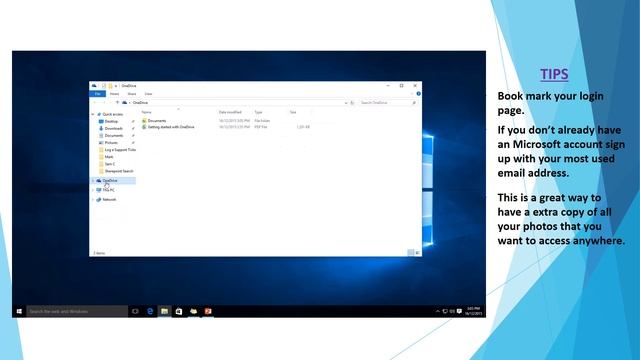
Task: Open the Customize Quick Access Toolbar dropdown
Action: 116,86
